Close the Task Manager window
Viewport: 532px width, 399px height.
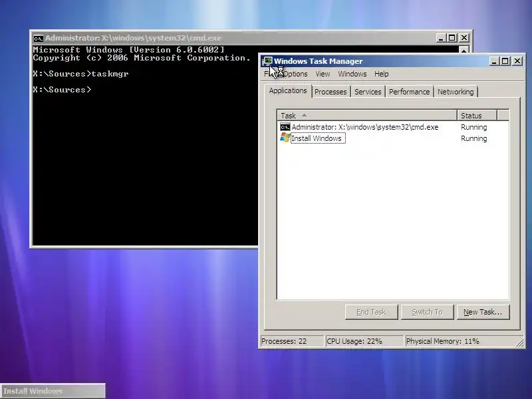tap(517, 61)
